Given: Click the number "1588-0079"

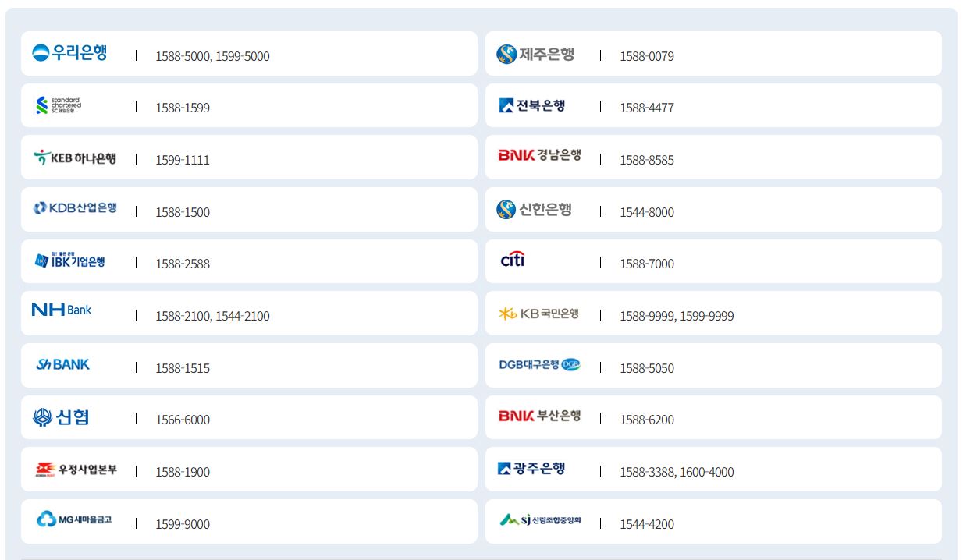Looking at the screenshot, I should [x=647, y=56].
